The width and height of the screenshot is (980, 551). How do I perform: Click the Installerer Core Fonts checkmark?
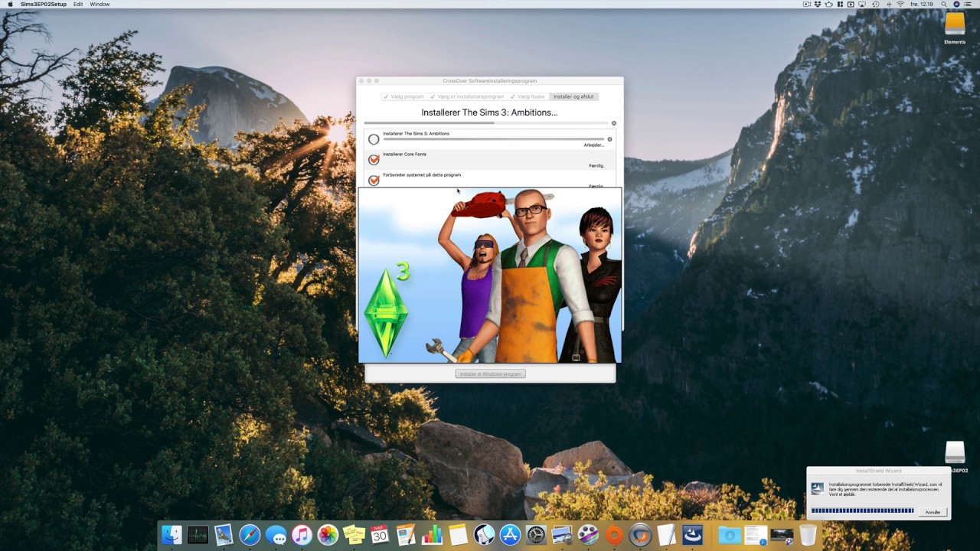374,160
